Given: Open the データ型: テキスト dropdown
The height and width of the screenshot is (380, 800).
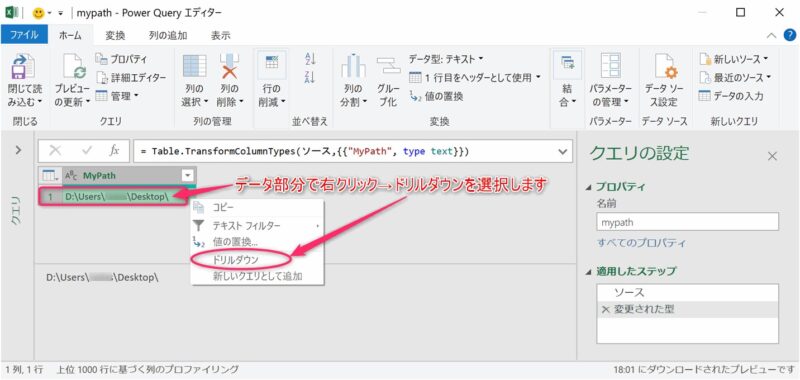Looking at the screenshot, I should tap(446, 59).
